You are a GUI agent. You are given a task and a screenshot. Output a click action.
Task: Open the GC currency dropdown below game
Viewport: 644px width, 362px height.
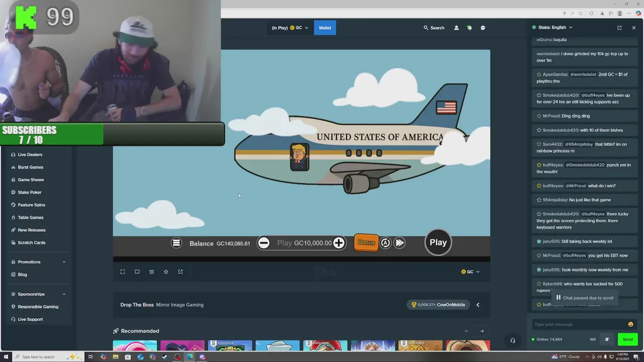click(470, 271)
